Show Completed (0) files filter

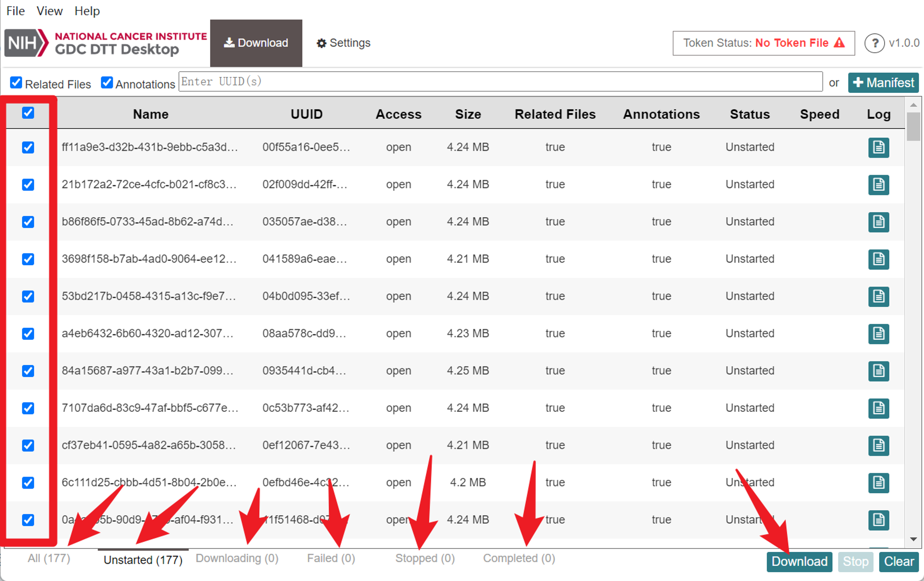tap(519, 558)
